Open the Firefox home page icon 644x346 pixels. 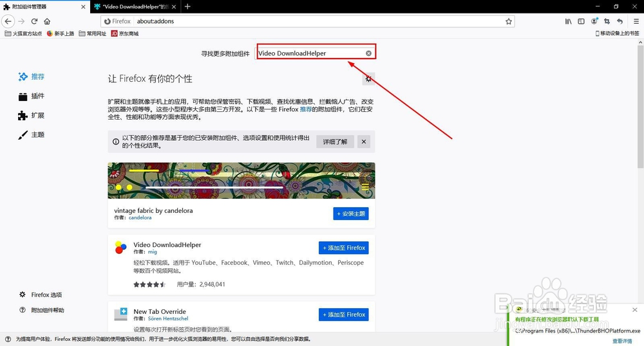(47, 21)
